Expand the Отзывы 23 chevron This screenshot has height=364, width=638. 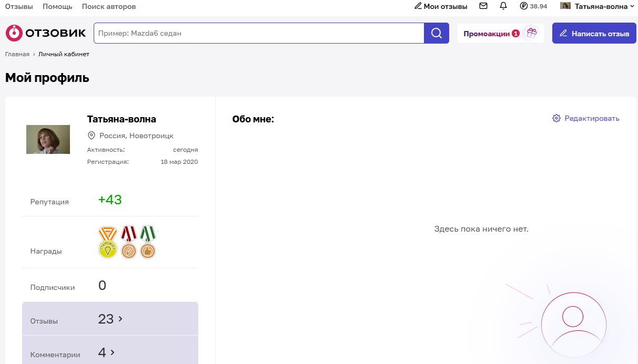pos(120,319)
